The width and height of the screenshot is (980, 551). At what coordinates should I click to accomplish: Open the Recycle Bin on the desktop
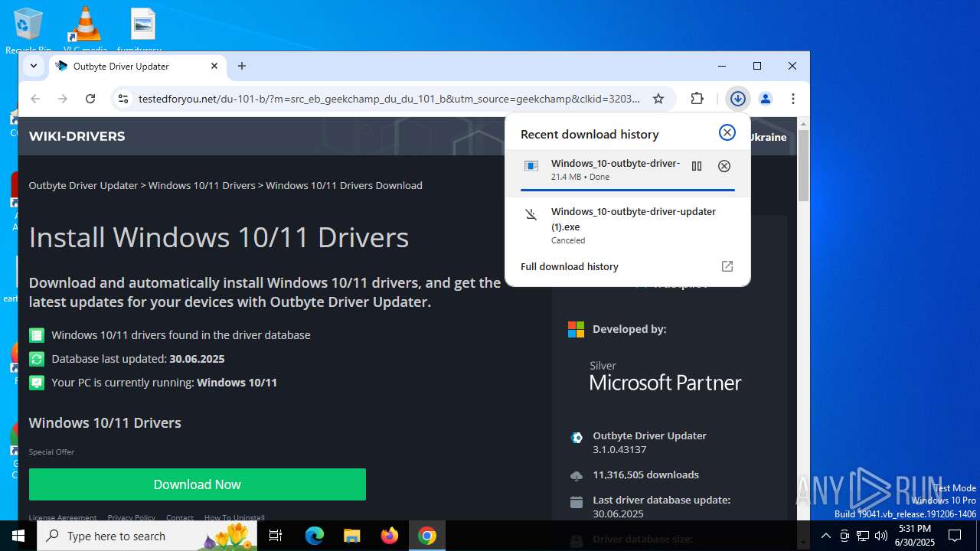point(28,31)
